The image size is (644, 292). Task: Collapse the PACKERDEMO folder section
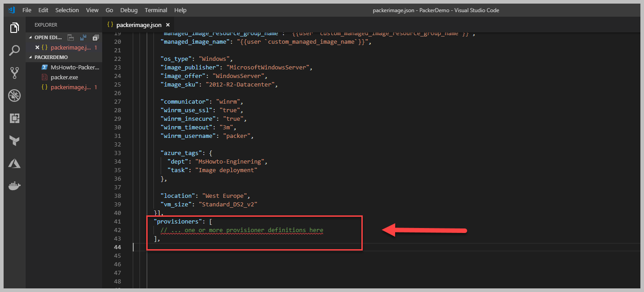point(31,57)
